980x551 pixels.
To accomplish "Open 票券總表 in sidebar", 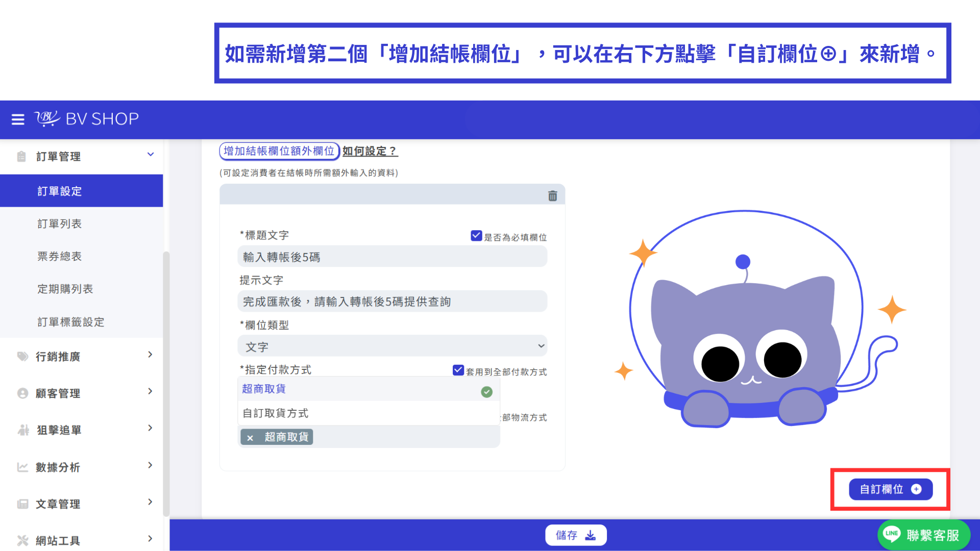I will [59, 257].
